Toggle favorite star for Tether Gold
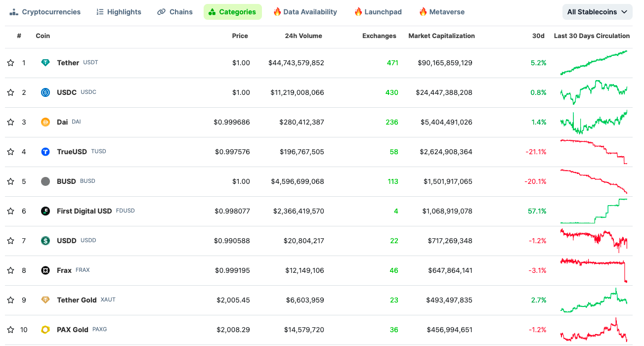Screen dimensions: 644x346 pos(10,300)
